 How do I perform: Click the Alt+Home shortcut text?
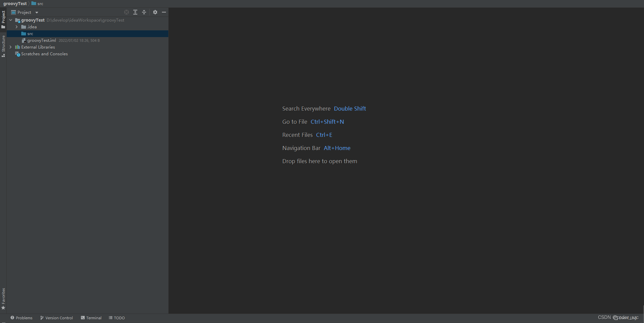[x=337, y=148]
